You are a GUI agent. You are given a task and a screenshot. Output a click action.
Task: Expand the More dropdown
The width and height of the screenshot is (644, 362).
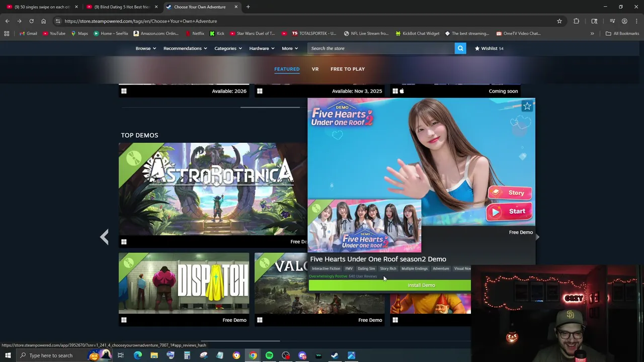pyautogui.click(x=290, y=48)
